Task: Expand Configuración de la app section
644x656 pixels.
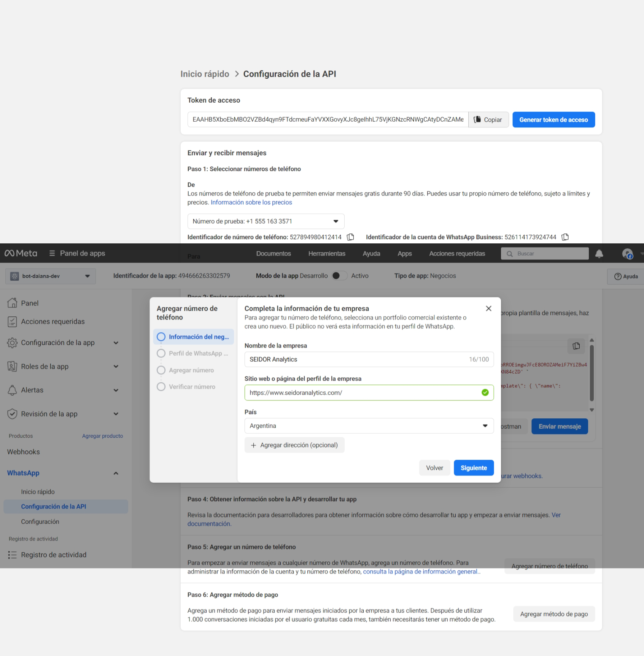Action: pyautogui.click(x=63, y=343)
